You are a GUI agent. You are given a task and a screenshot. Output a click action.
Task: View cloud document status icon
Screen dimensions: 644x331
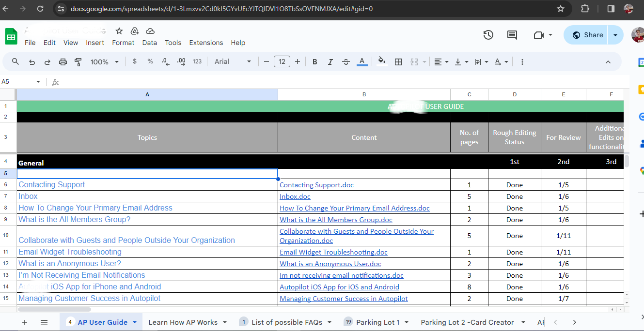[150, 31]
